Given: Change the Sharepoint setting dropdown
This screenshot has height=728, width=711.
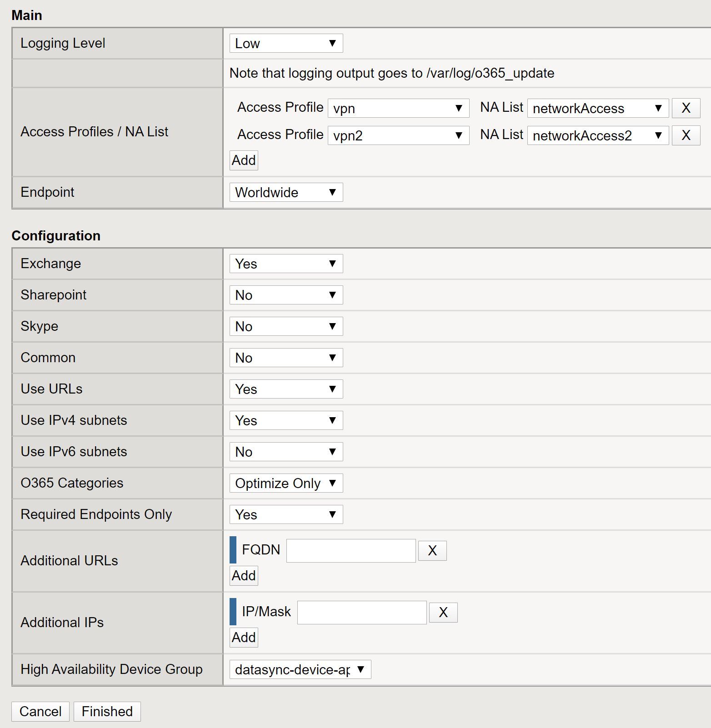Looking at the screenshot, I should click(286, 295).
